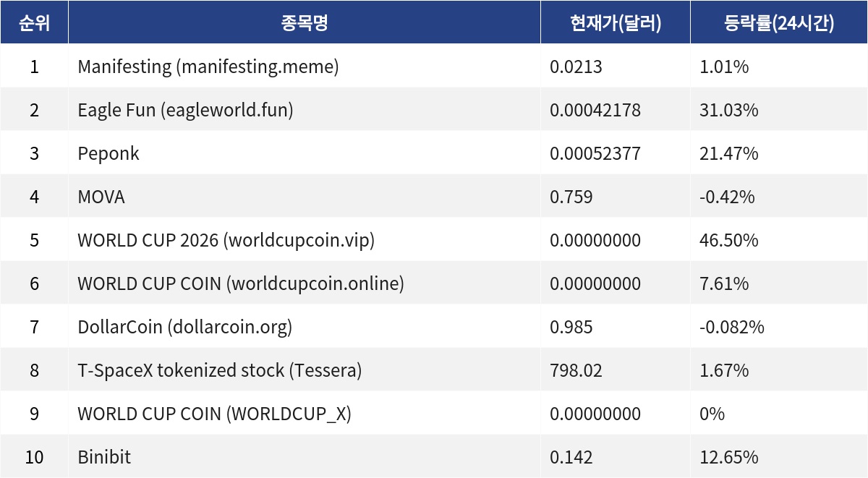The width and height of the screenshot is (868, 478).
Task: Click the 현재가(달러) column header
Action: coord(616,22)
